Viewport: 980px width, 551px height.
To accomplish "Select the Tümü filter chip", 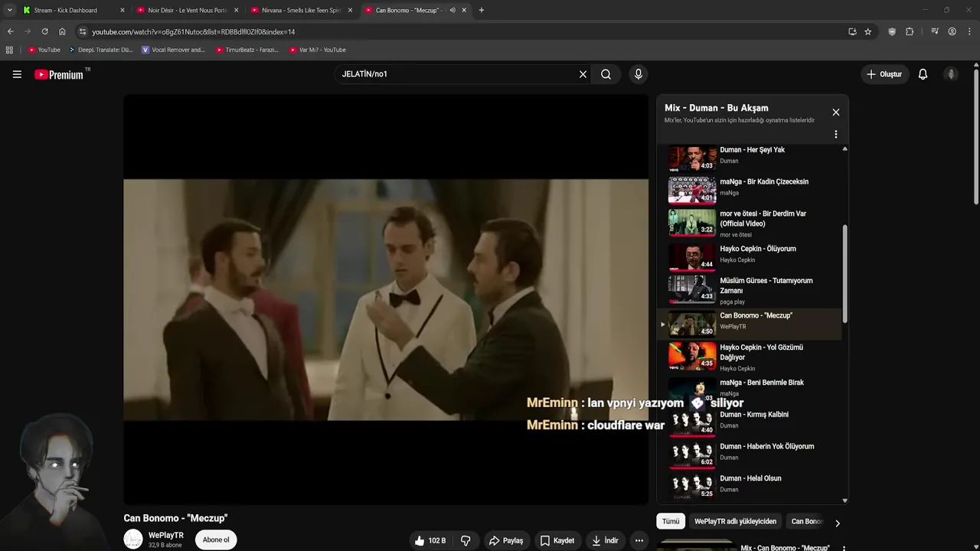I will (671, 521).
